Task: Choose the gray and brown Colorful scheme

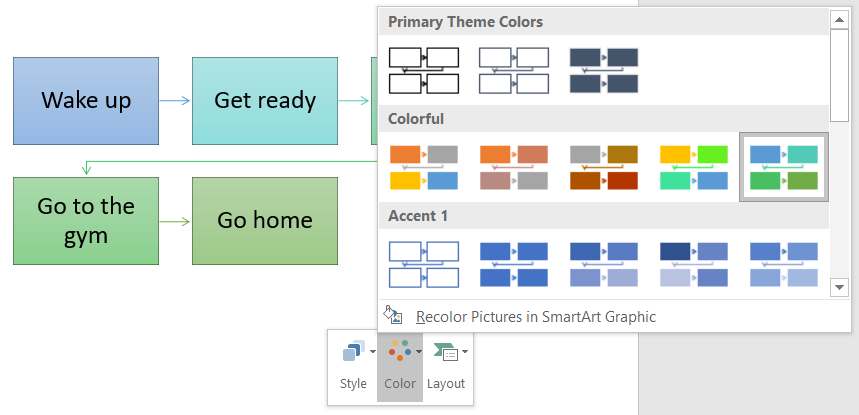Action: coord(604,168)
